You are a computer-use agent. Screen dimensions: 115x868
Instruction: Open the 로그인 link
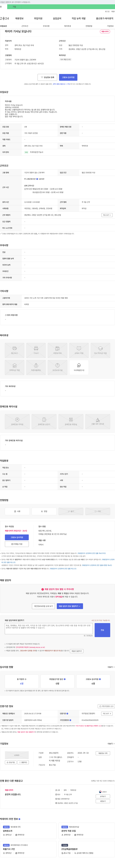pyautogui.click(x=107, y=12)
